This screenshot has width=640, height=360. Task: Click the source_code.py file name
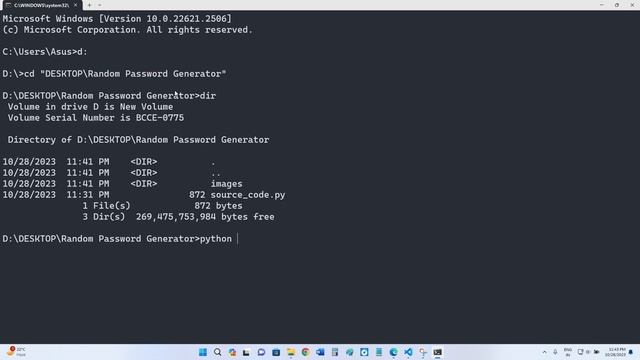coord(248,195)
